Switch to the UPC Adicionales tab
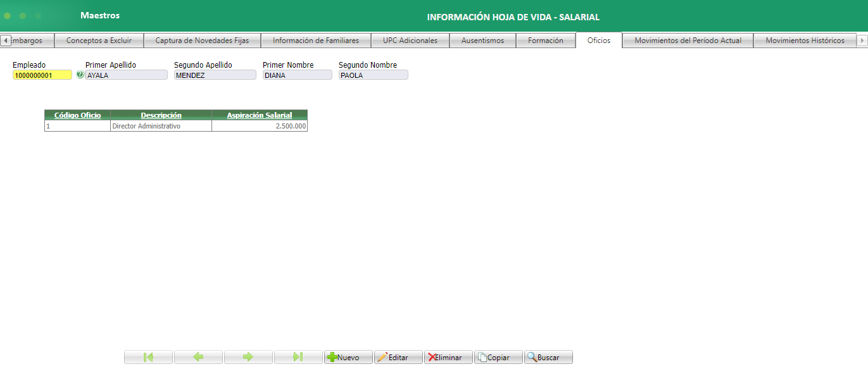 pos(410,39)
